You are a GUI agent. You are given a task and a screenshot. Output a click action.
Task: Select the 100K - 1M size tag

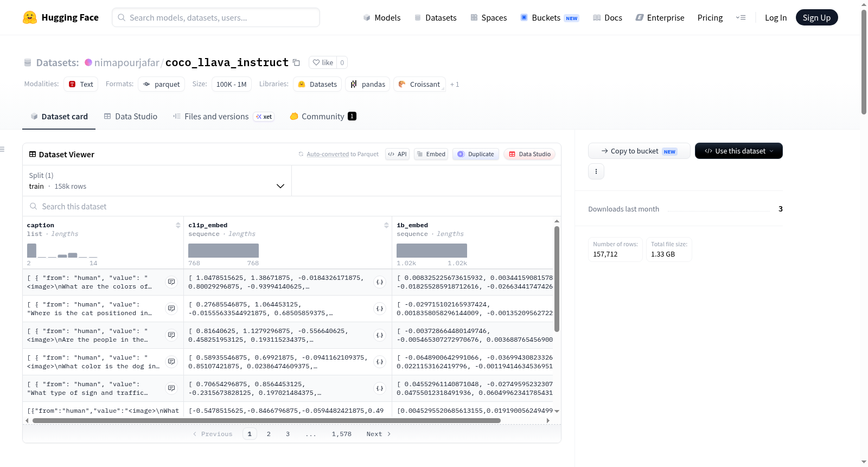click(231, 84)
